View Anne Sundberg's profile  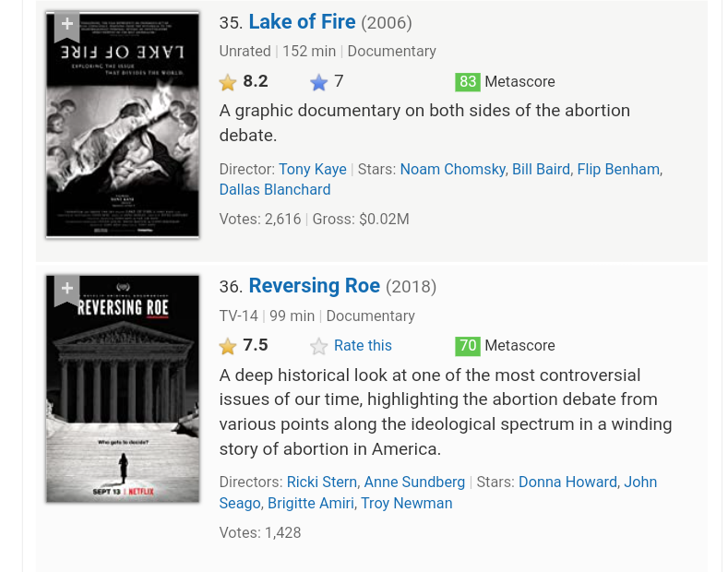coord(414,483)
